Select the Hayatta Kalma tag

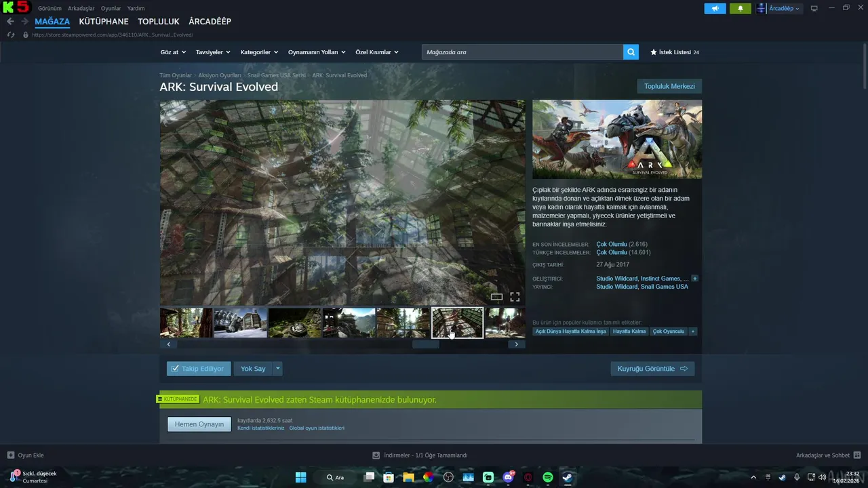click(x=629, y=331)
